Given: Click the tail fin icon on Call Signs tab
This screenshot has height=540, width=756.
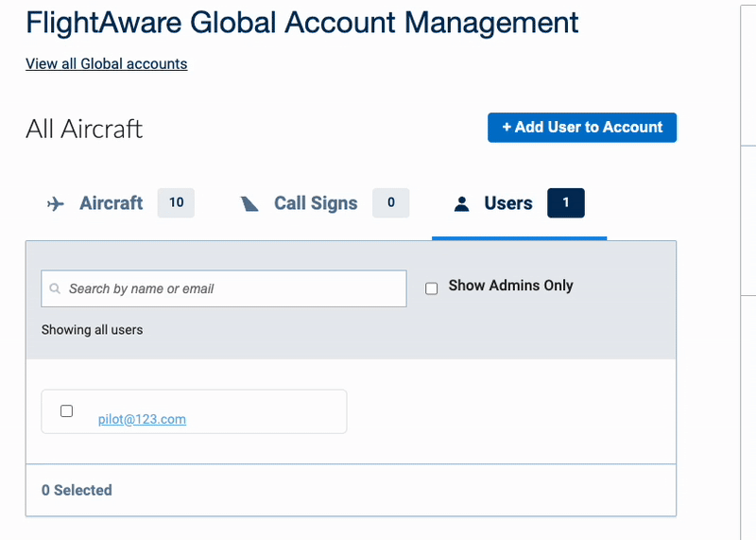Looking at the screenshot, I should coord(249,204).
